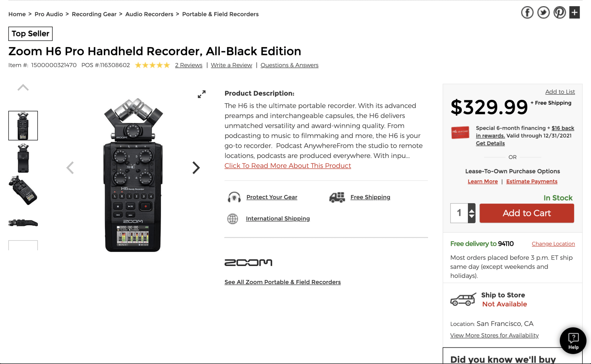Share product on Facebook

tap(527, 13)
